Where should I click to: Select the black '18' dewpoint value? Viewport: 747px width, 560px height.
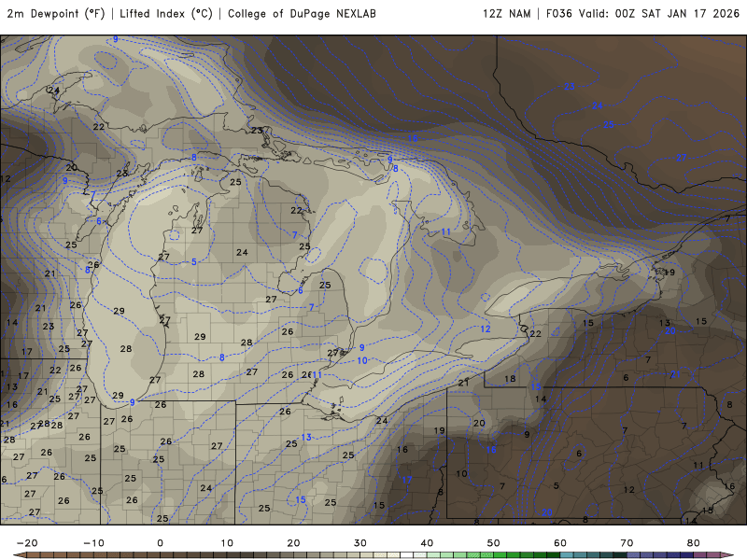pos(510,379)
